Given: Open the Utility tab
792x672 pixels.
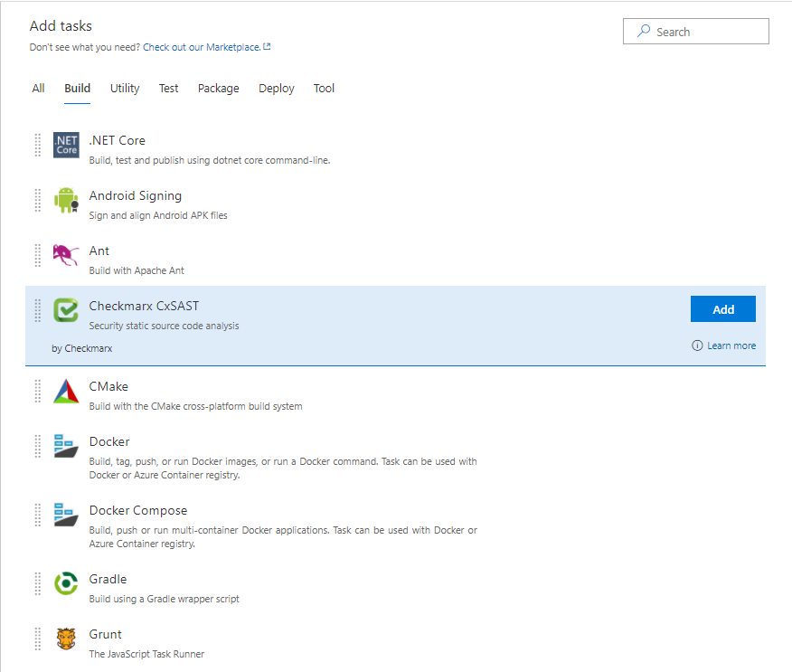Looking at the screenshot, I should coord(125,89).
